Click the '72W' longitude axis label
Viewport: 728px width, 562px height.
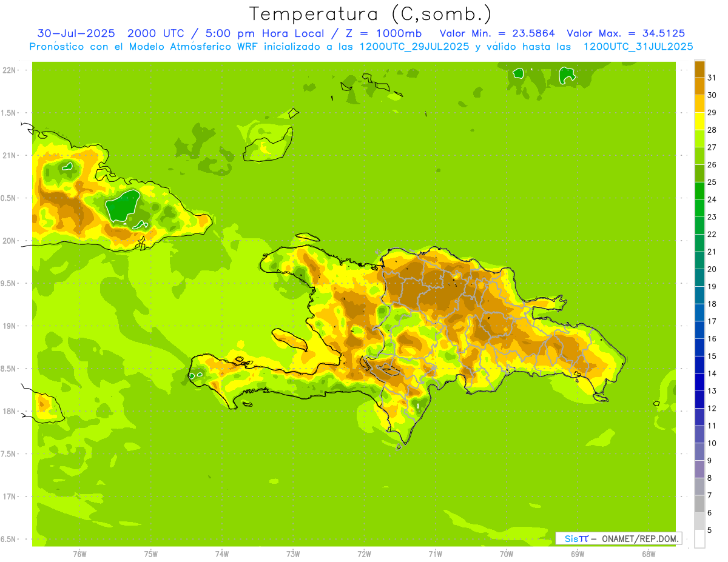[x=364, y=554]
